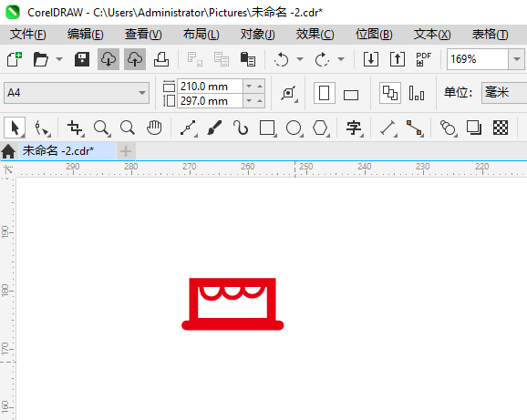Open the 文件(F) menu

28,35
